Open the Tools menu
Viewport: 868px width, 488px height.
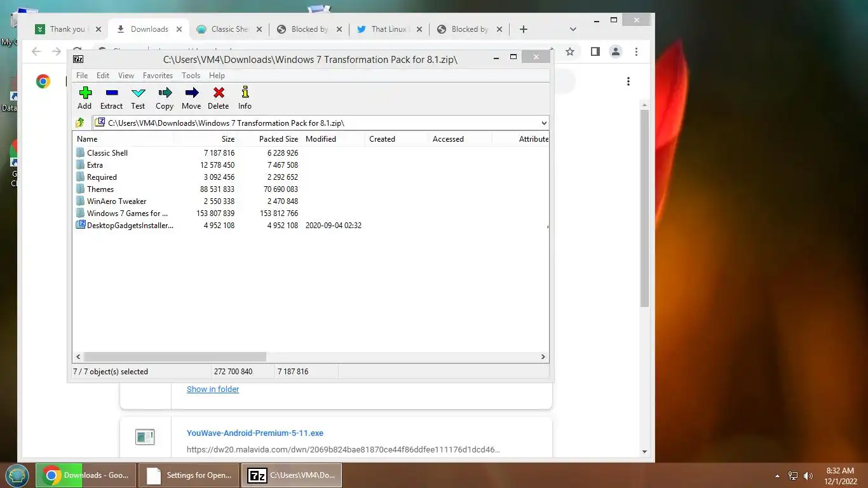click(191, 75)
